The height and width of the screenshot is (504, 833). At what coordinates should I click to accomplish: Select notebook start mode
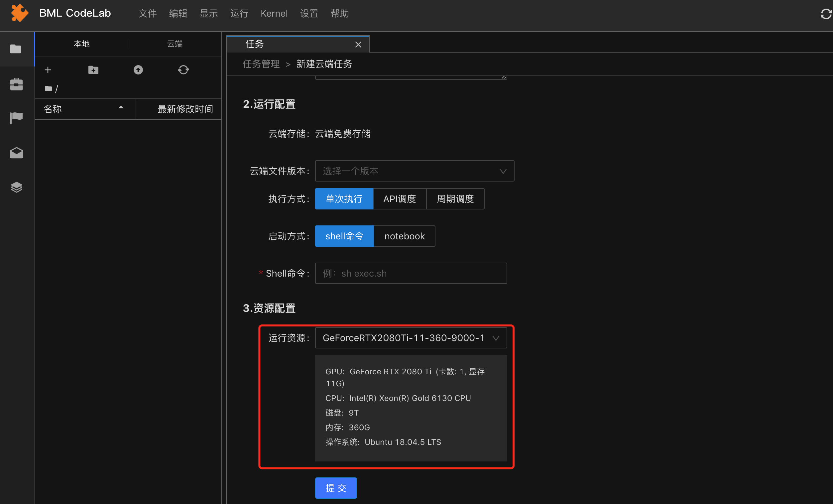(405, 236)
